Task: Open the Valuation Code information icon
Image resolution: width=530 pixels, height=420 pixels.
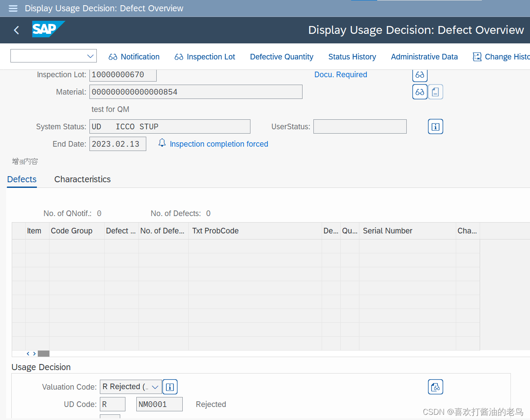Action: click(x=170, y=387)
